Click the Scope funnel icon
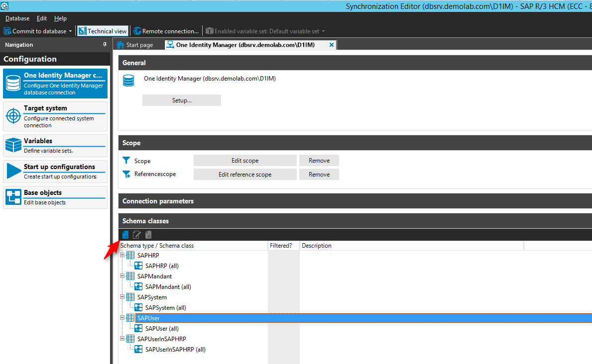This screenshot has height=364, width=592. [x=126, y=160]
